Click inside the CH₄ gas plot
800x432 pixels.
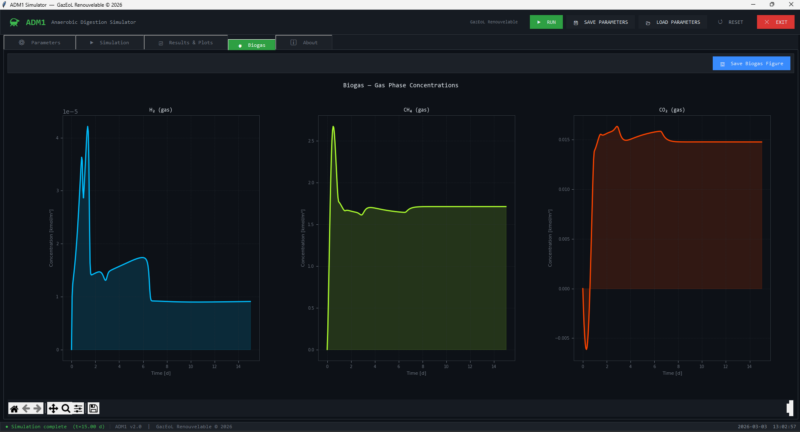[416, 280]
